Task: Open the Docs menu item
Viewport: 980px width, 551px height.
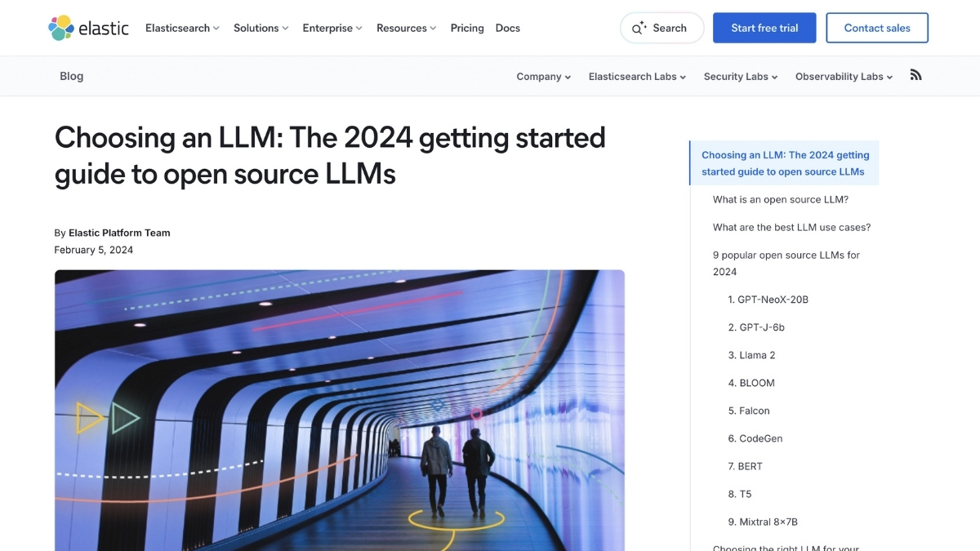Action: (507, 28)
